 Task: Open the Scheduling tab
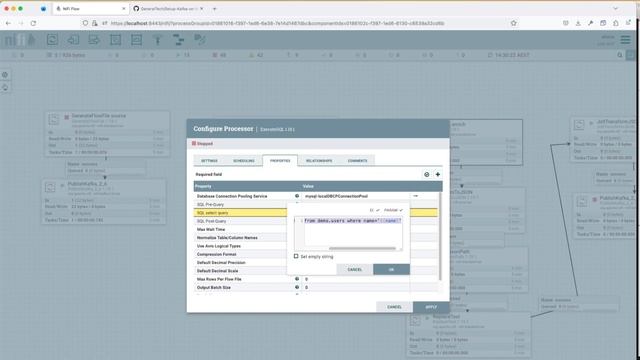tap(244, 160)
